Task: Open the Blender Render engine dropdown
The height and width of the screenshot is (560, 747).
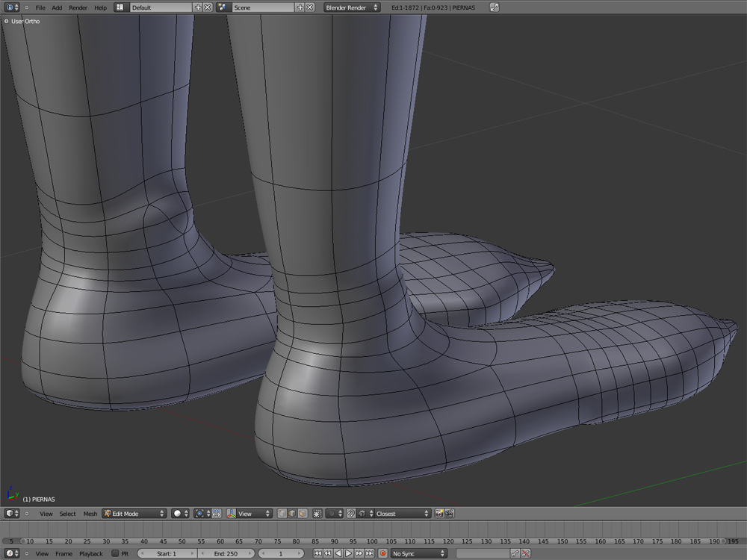Action: pos(351,7)
